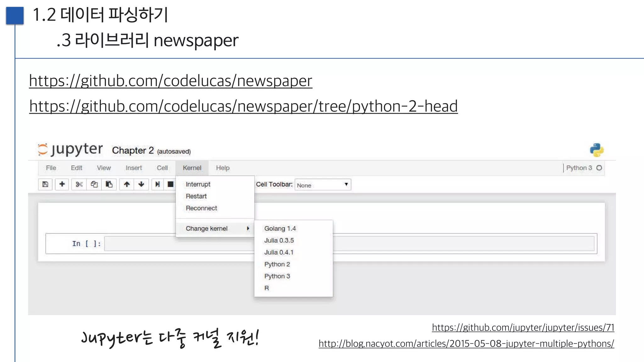
Task: Click the Kernel menu
Action: 192,168
